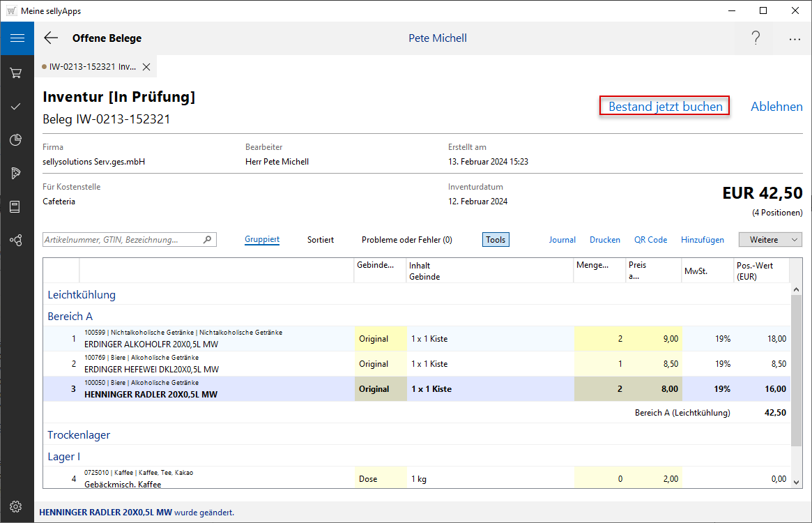This screenshot has height=523, width=812.
Task: Collapse the Leichtkühlung group header
Action: tap(82, 294)
